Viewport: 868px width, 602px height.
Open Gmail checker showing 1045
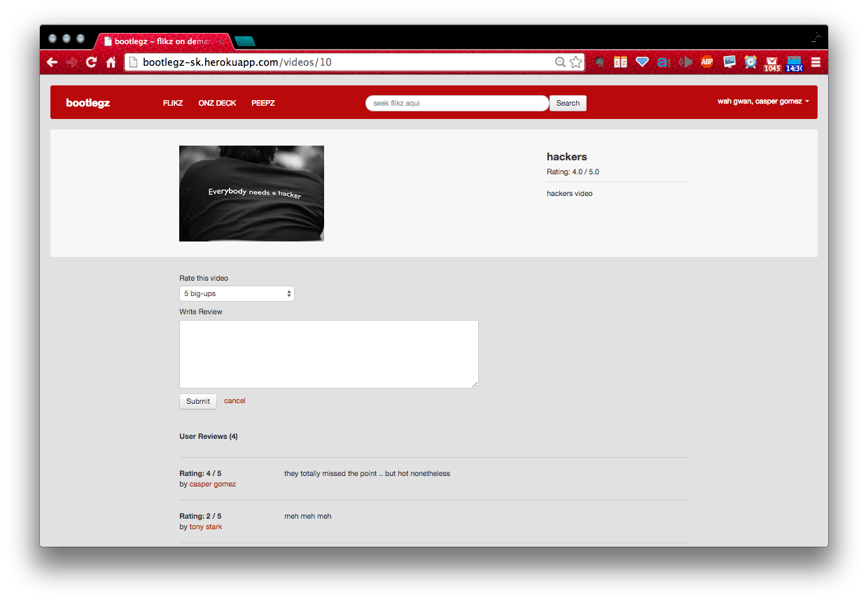click(x=772, y=64)
